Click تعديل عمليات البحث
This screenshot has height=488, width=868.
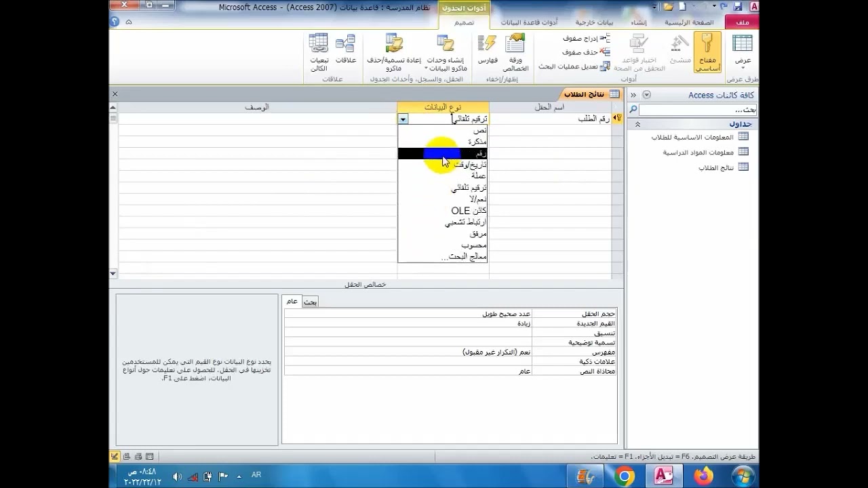pos(574,66)
